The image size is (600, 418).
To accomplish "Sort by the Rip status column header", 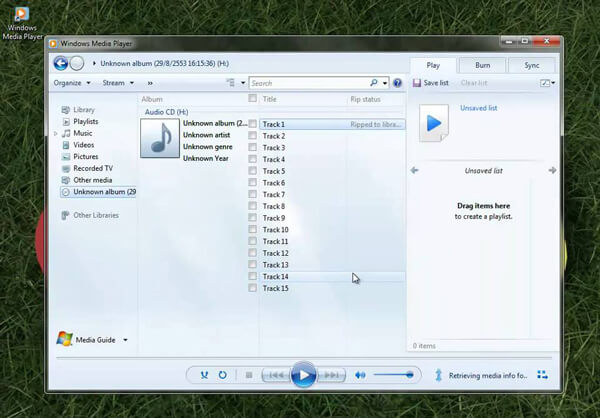I will [365, 99].
